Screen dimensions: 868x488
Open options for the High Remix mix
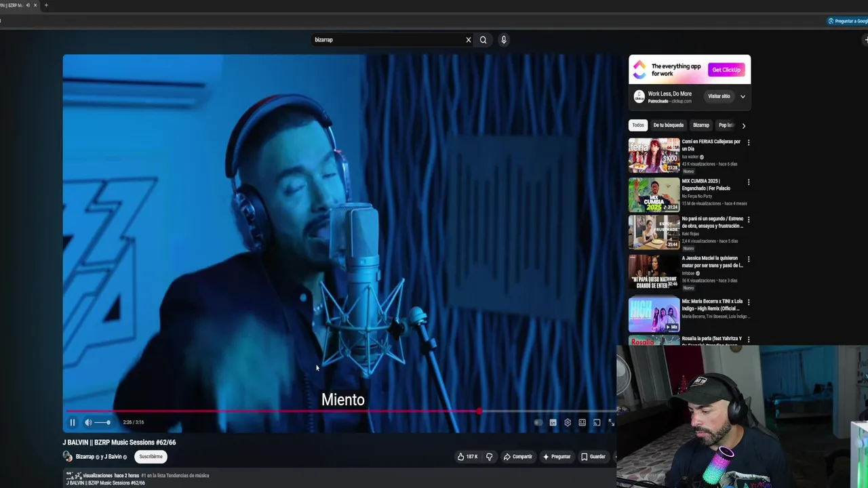click(x=749, y=302)
